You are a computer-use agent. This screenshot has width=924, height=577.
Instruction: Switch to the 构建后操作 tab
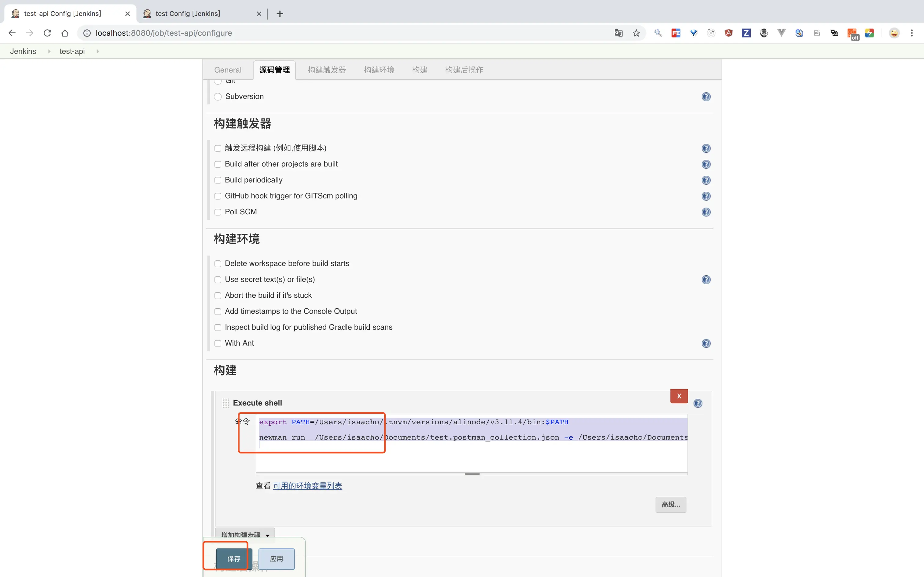click(x=464, y=70)
